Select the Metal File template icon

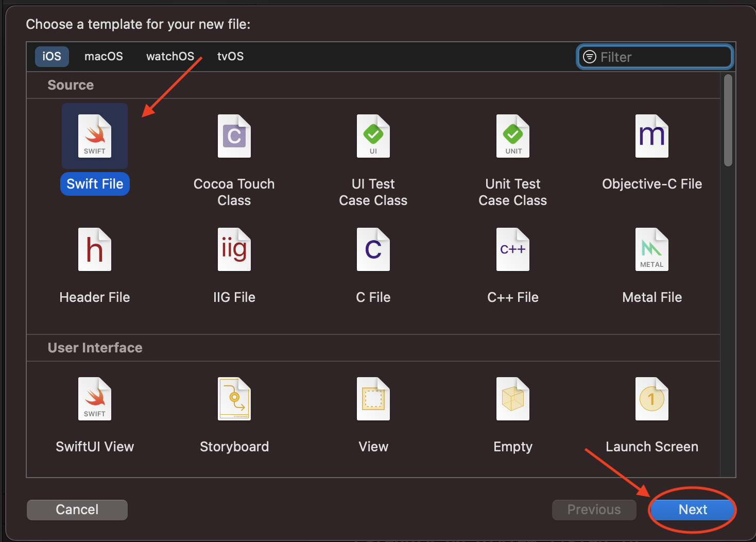tap(652, 249)
